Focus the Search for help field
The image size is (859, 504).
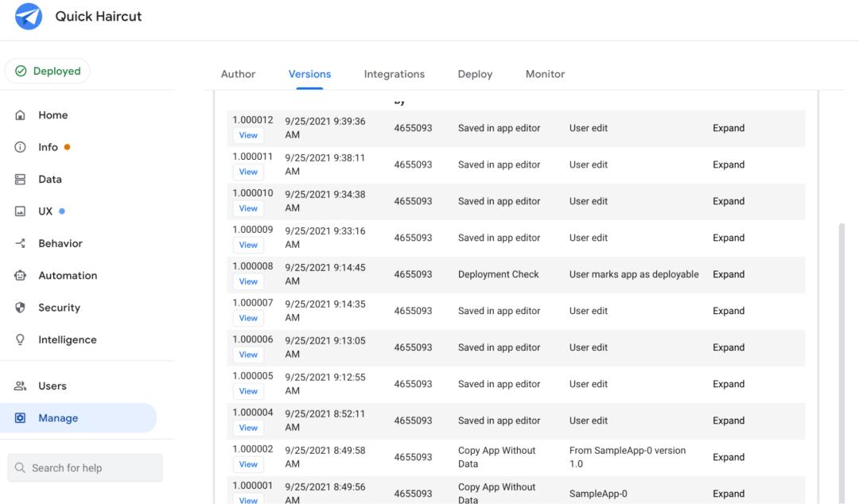tap(85, 468)
